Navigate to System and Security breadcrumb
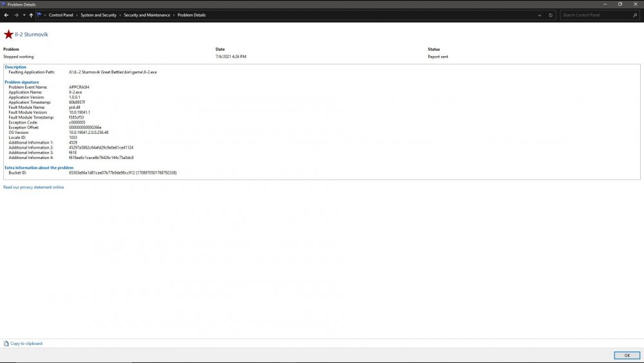The width and height of the screenshot is (644, 363). pyautogui.click(x=99, y=15)
